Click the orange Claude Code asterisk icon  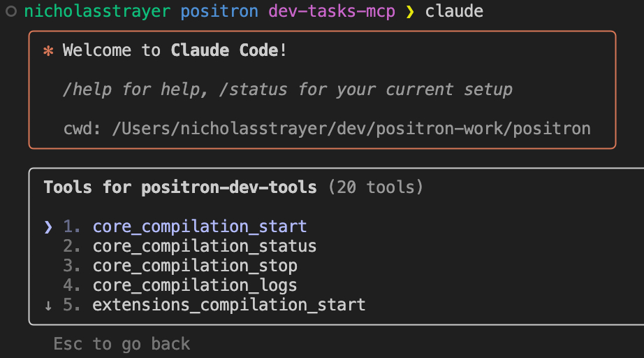(48, 51)
